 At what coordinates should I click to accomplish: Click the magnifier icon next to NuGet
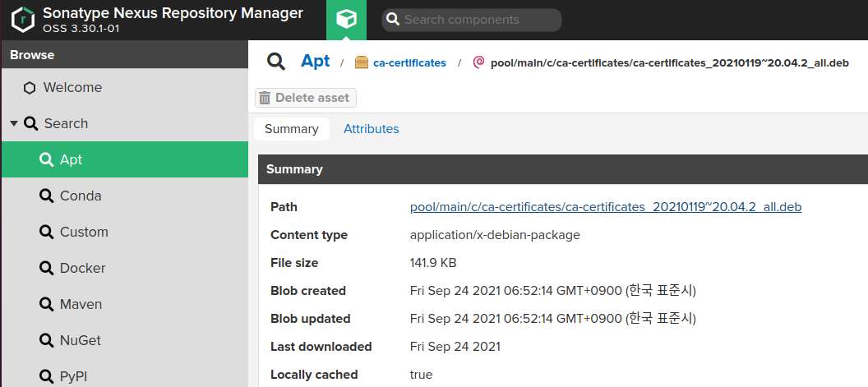coord(47,340)
